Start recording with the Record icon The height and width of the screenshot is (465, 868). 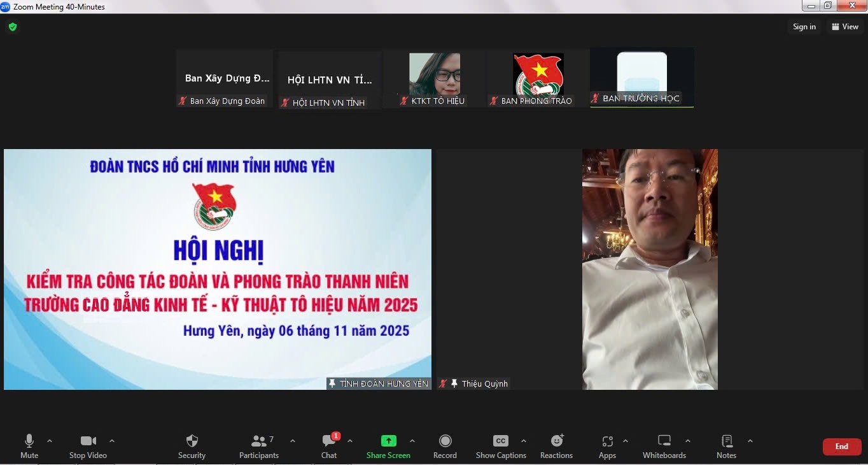click(x=445, y=441)
